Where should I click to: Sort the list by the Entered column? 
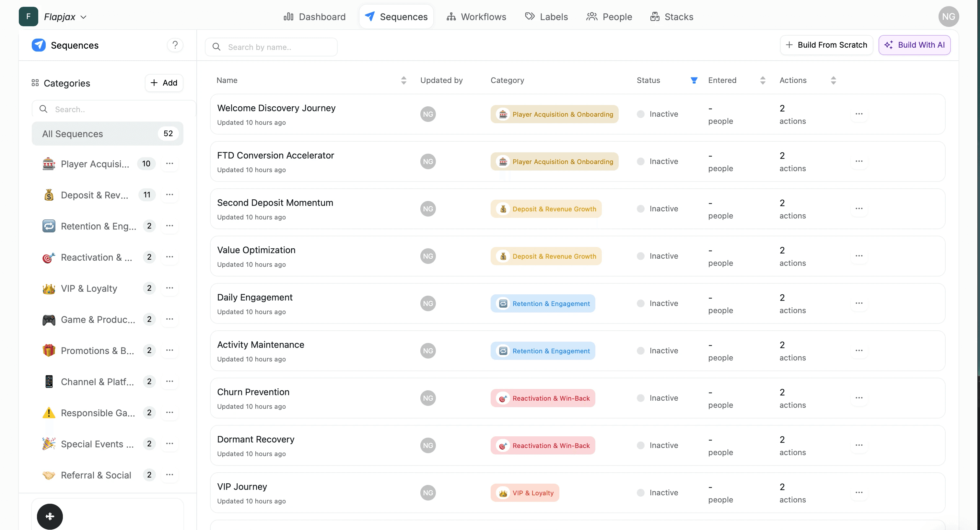point(763,80)
